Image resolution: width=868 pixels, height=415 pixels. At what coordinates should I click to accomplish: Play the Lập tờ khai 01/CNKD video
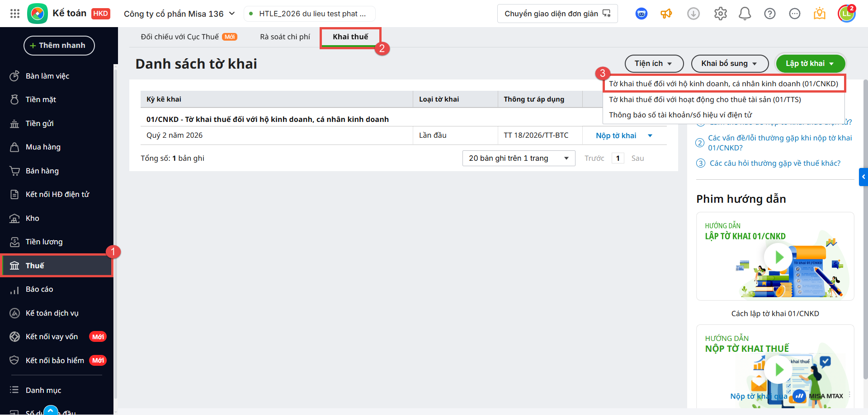pyautogui.click(x=778, y=257)
